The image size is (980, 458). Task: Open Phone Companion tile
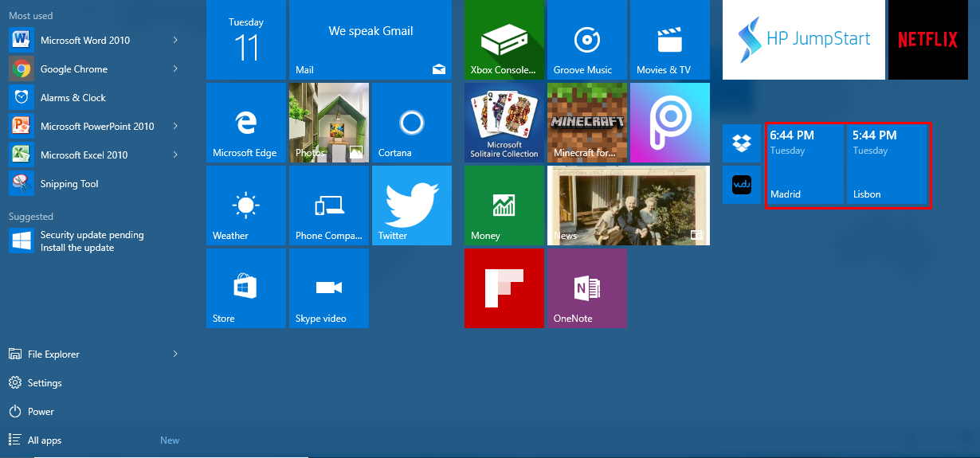(329, 206)
